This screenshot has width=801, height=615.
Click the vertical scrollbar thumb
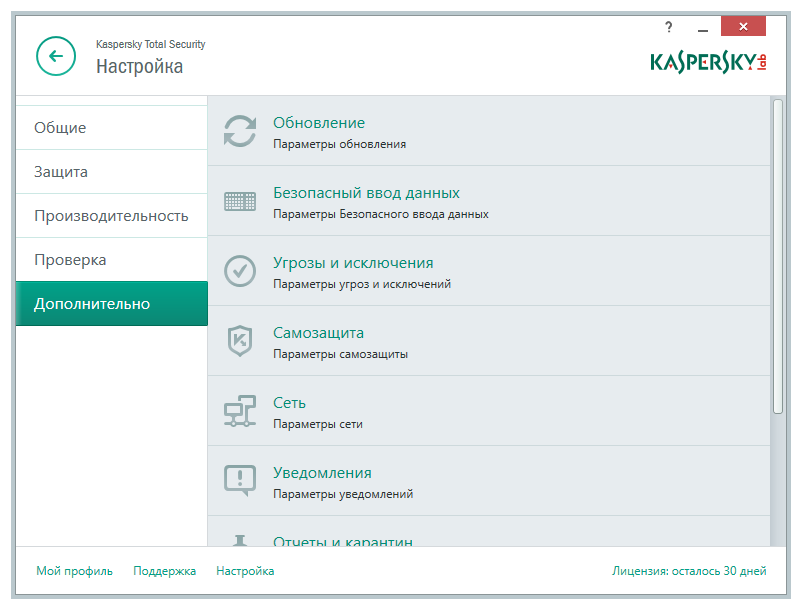click(x=778, y=256)
